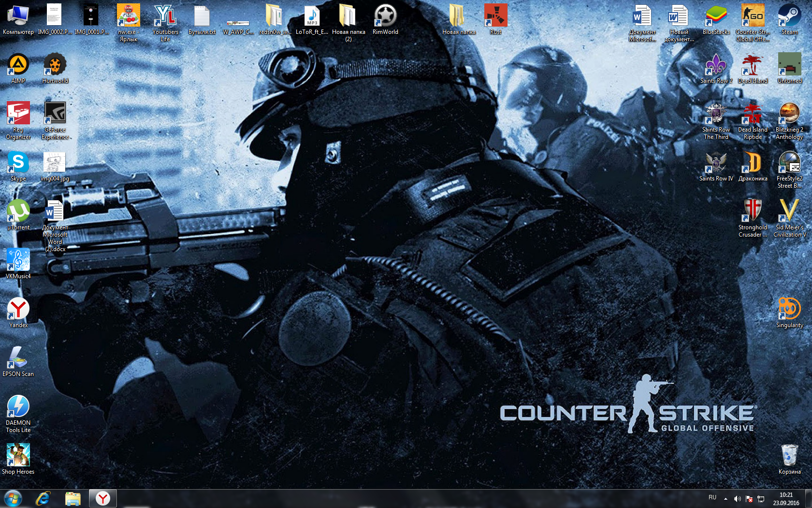Select the LoToR_ft_E... MP3 file
This screenshot has width=812, height=508.
point(312,19)
